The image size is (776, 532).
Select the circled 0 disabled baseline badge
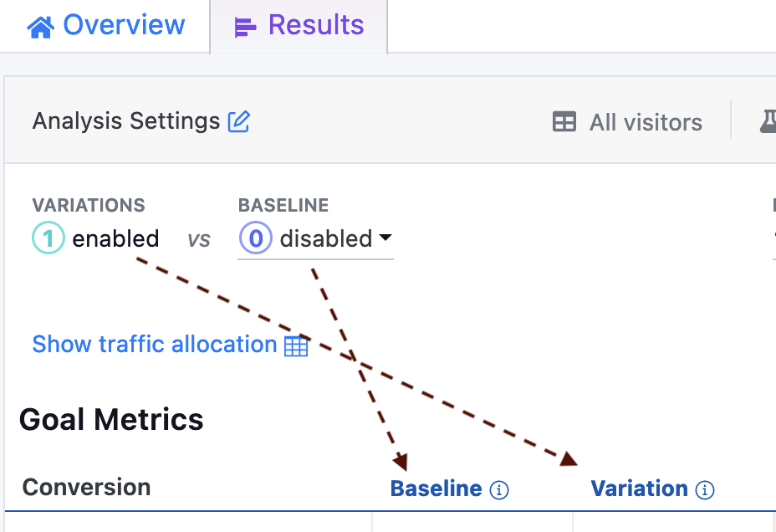(x=256, y=238)
